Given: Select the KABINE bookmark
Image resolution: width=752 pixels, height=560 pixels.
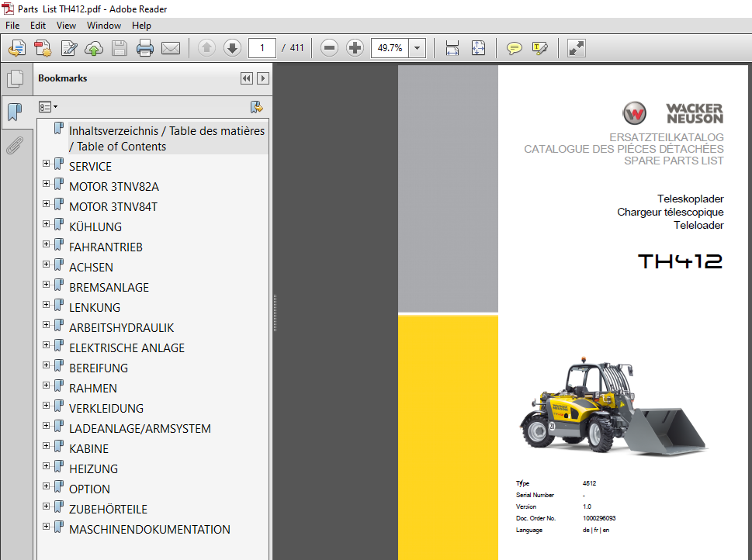Looking at the screenshot, I should (88, 449).
